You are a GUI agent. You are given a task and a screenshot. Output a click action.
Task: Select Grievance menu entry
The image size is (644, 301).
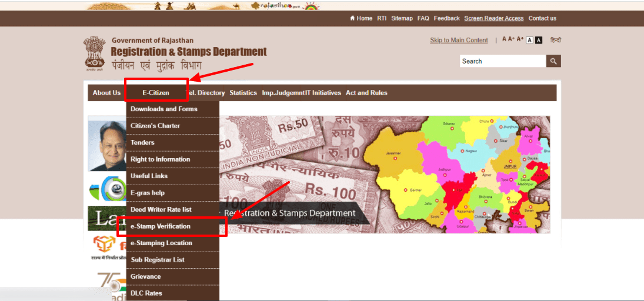click(x=172, y=277)
